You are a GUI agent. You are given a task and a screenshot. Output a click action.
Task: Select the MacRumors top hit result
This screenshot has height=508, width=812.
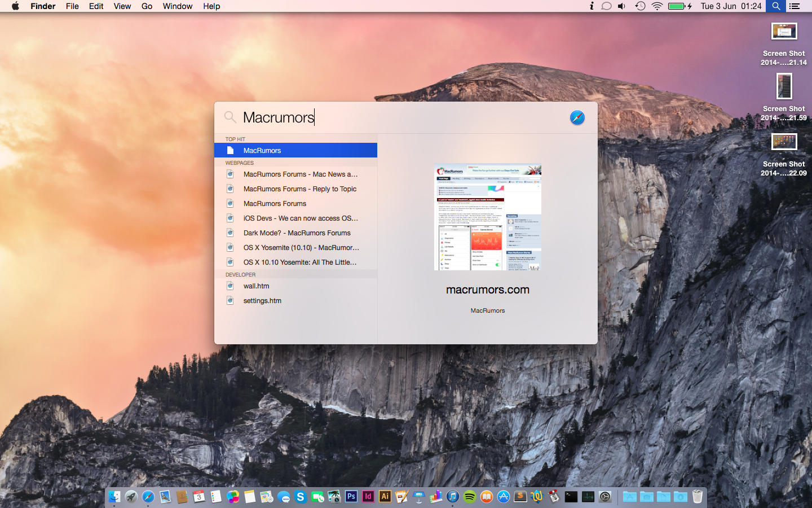(295, 150)
